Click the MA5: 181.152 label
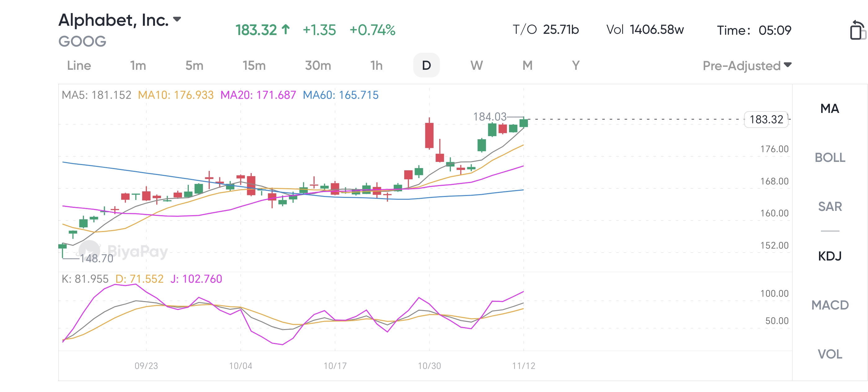 96,95
